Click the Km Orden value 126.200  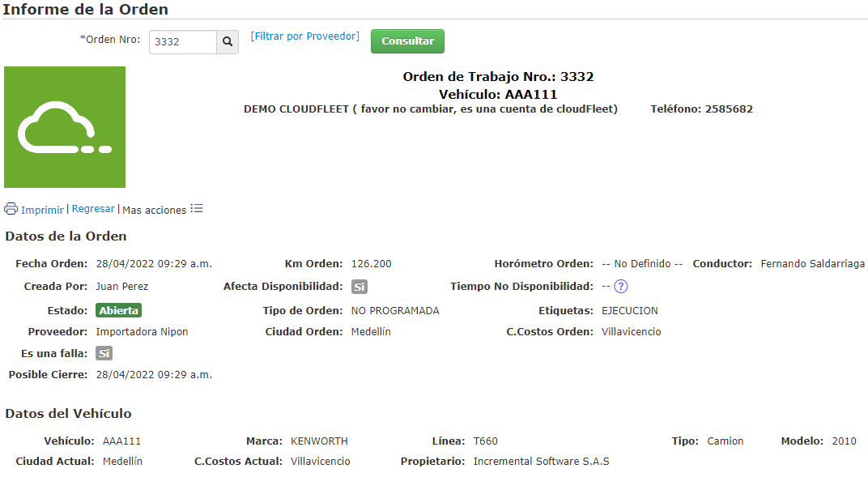tap(372, 263)
